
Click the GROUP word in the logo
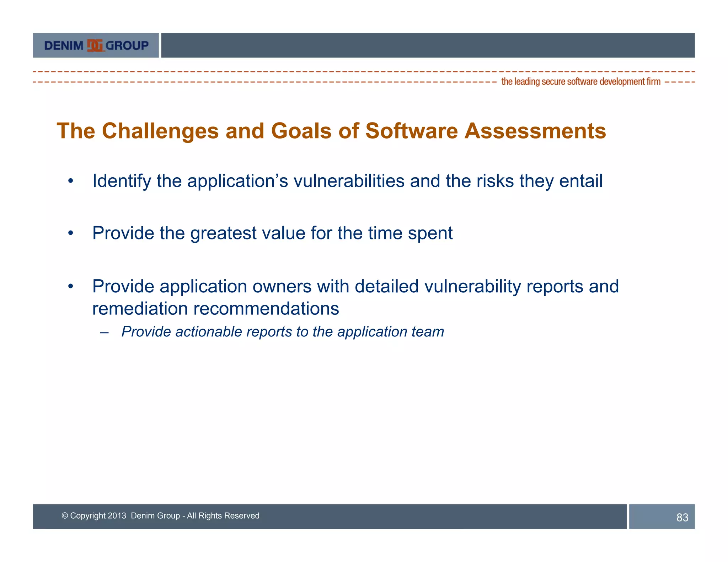click(127, 45)
